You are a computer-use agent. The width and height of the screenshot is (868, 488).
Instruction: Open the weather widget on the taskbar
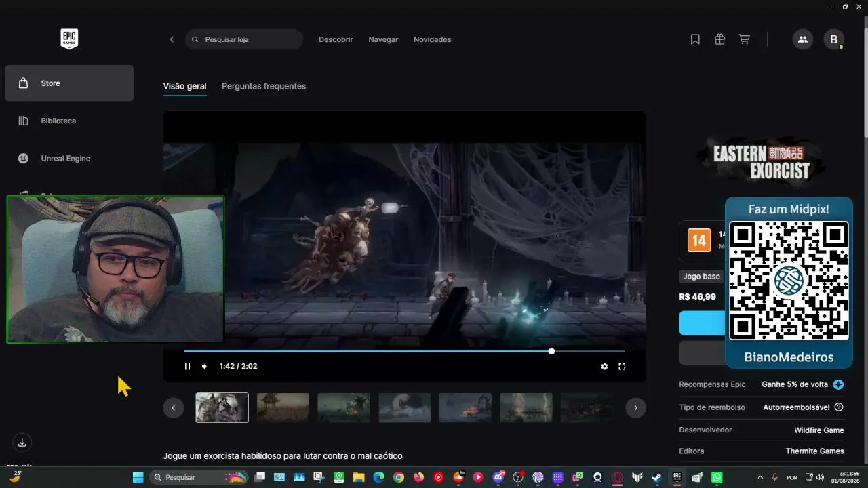click(x=15, y=476)
